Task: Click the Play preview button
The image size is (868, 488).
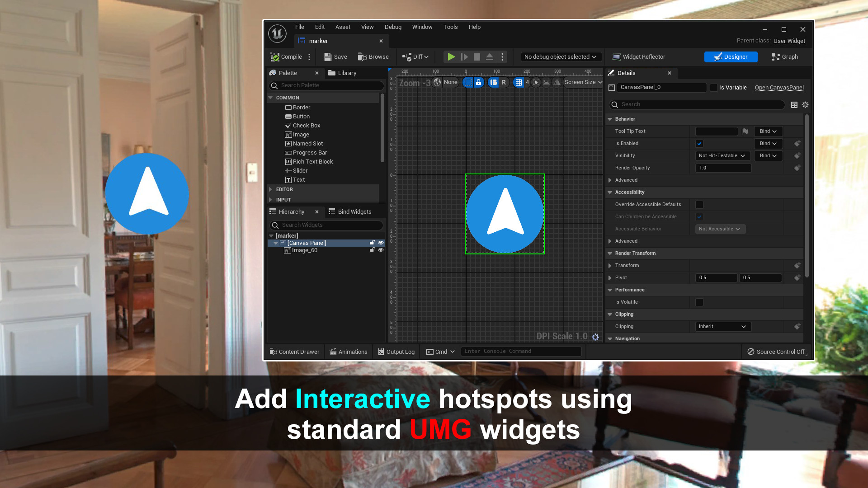Action: tap(451, 56)
